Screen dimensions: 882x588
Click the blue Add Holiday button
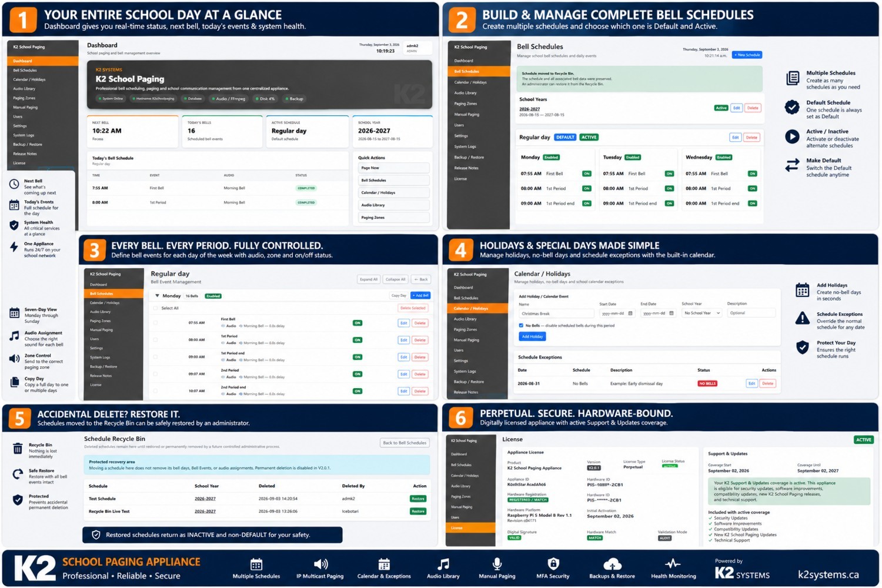pyautogui.click(x=532, y=336)
